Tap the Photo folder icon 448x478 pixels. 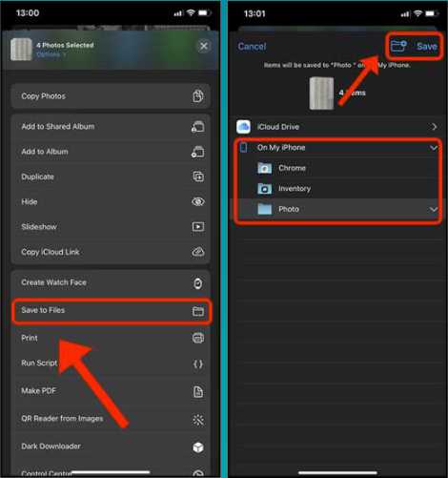[x=264, y=209]
